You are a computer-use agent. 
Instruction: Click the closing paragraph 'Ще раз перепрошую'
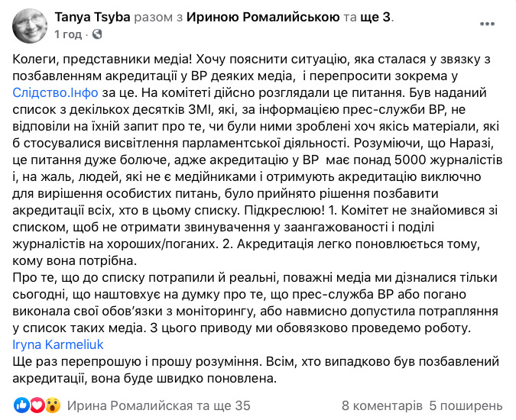[255, 370]
